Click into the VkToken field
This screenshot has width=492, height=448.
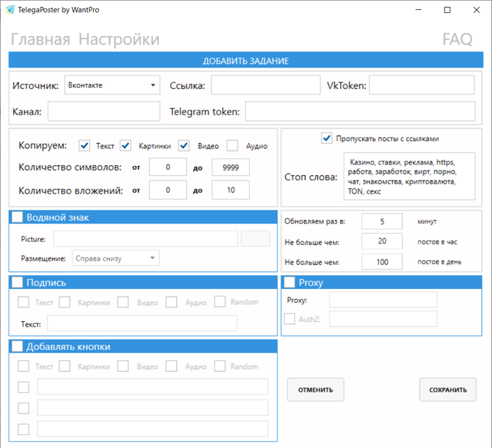coord(422,85)
